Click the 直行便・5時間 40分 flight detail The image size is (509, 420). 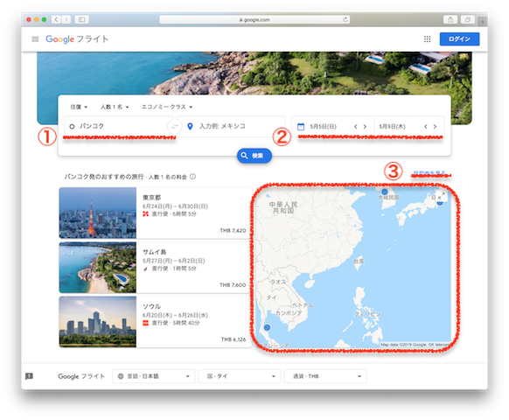(x=176, y=323)
